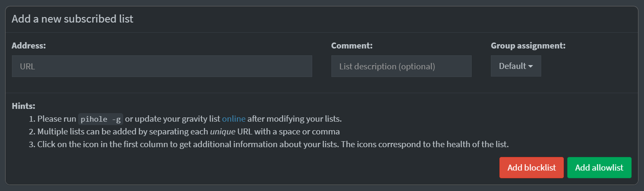The width and height of the screenshot is (644, 191).
Task: Click the 'Comment:' field label
Action: coord(352,46)
